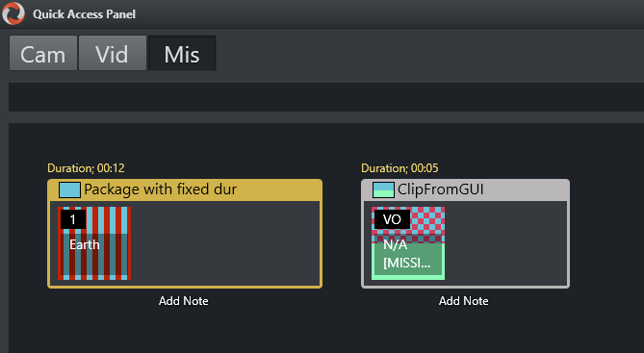Click the VO badge on ClipFromGUI thumbnail

click(392, 219)
